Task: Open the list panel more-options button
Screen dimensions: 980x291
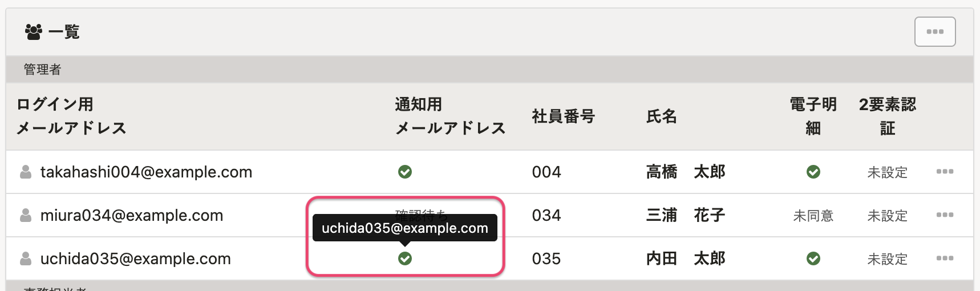Action: pos(934,32)
